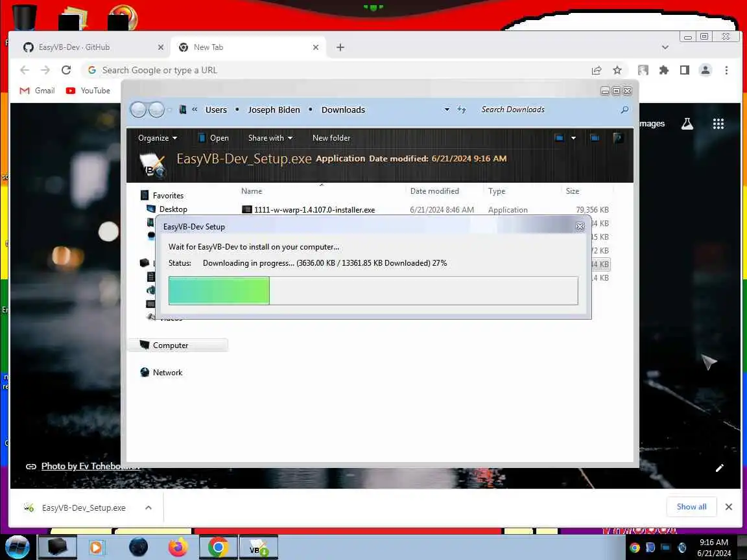Screen dimensions: 747x560
Task: Open the Chrome Extensions puzzle icon
Action: (663, 71)
